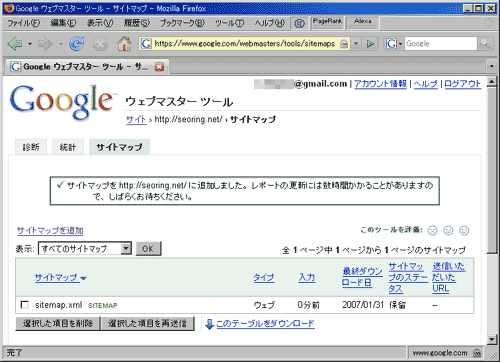Sort by the 入力 column header
500x362 pixels.
click(x=307, y=277)
